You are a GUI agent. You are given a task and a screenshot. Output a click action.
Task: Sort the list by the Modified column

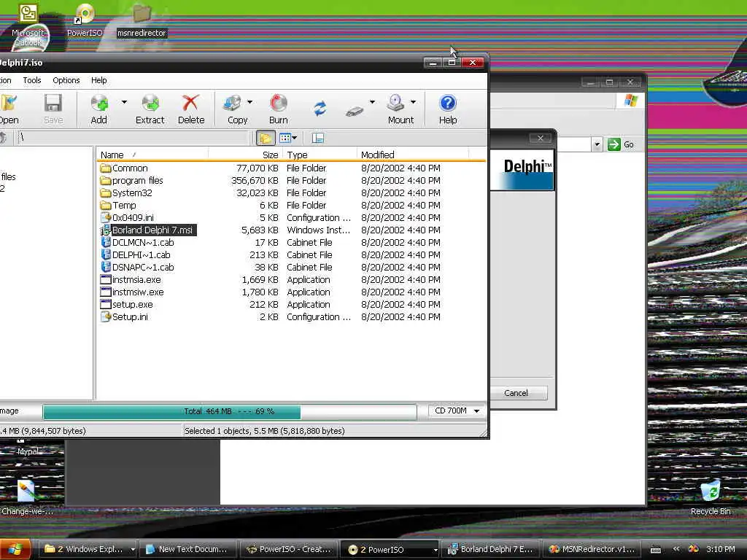click(x=413, y=155)
